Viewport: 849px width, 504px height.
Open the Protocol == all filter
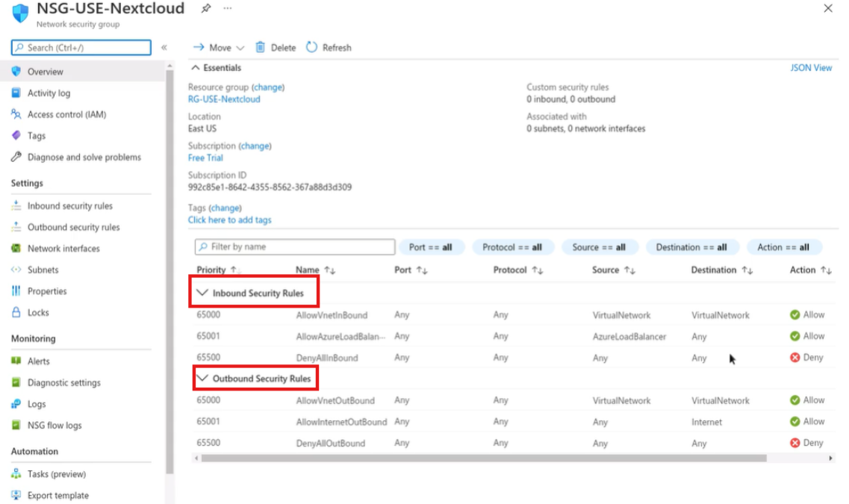[512, 247]
